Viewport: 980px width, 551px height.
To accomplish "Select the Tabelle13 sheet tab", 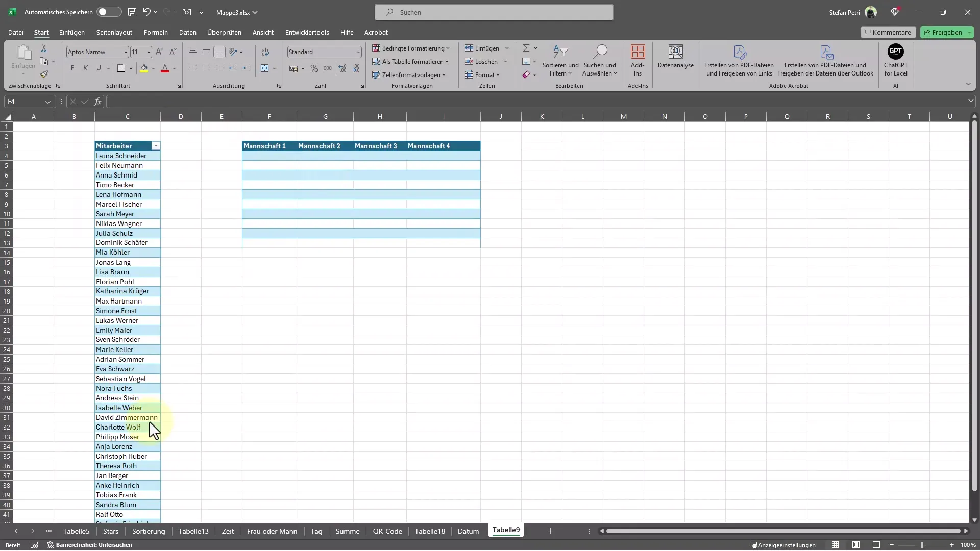I will tap(194, 532).
